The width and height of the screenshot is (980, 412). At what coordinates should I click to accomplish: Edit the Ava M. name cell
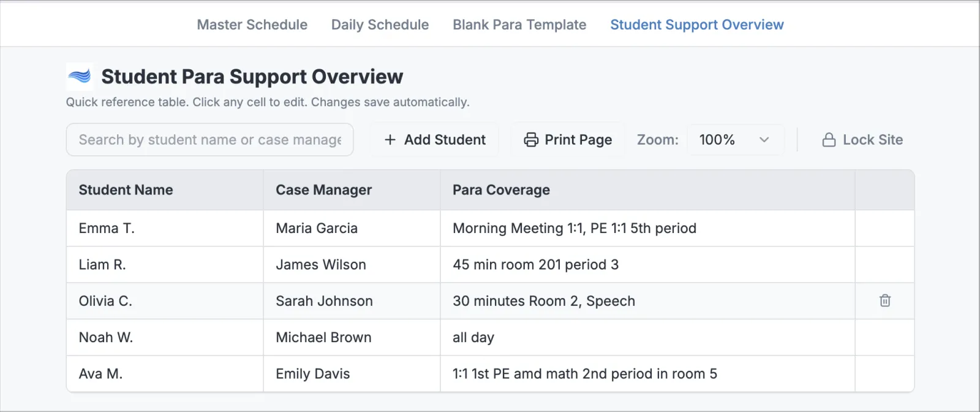point(165,373)
